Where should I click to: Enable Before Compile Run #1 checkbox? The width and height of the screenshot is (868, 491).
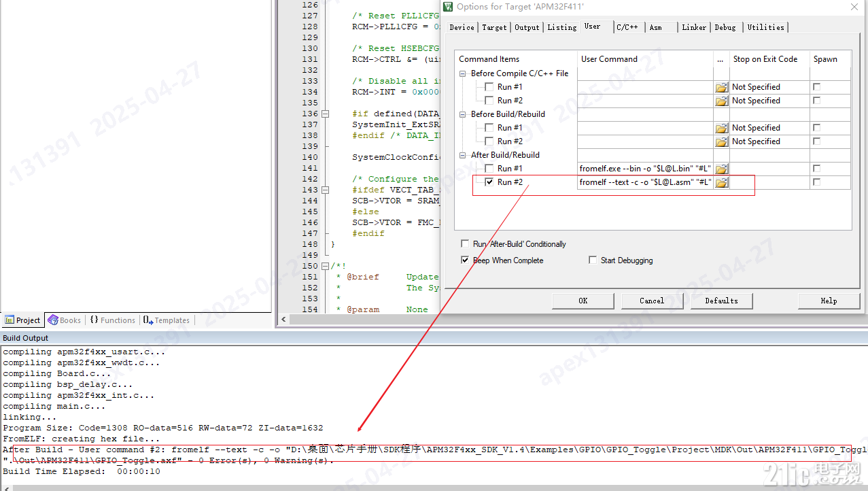pyautogui.click(x=489, y=87)
